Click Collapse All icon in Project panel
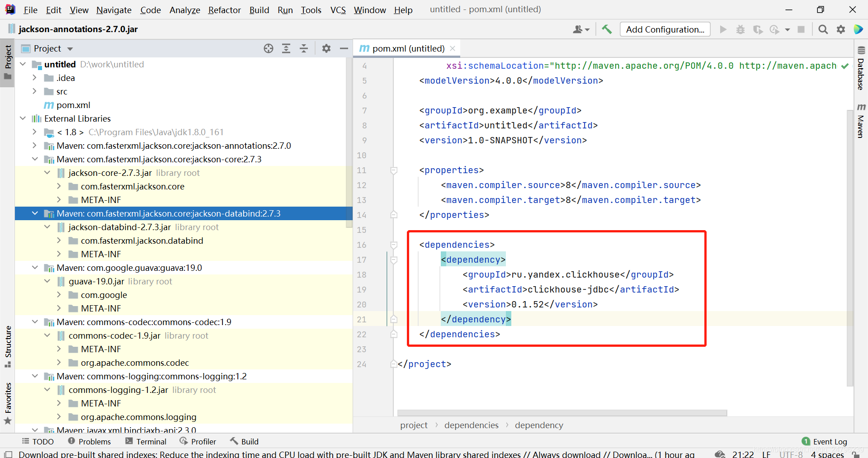Screen dimensions: 868x458 304,48
